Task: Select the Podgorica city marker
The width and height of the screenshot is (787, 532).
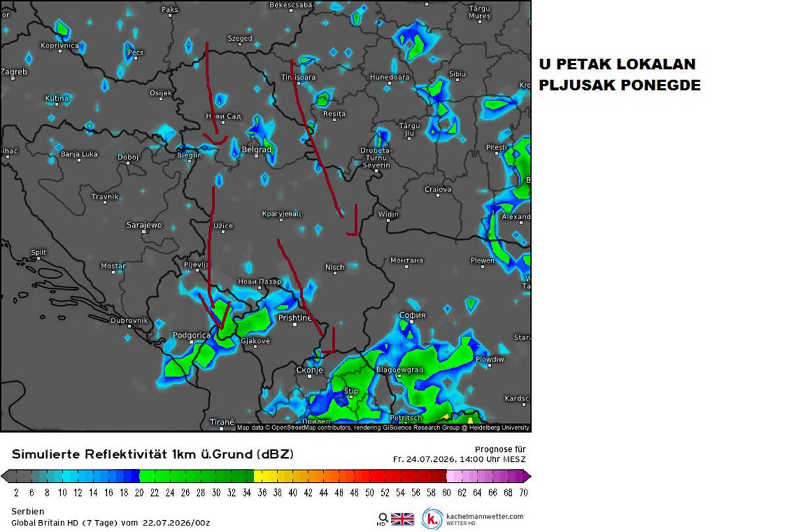Action: [x=191, y=343]
